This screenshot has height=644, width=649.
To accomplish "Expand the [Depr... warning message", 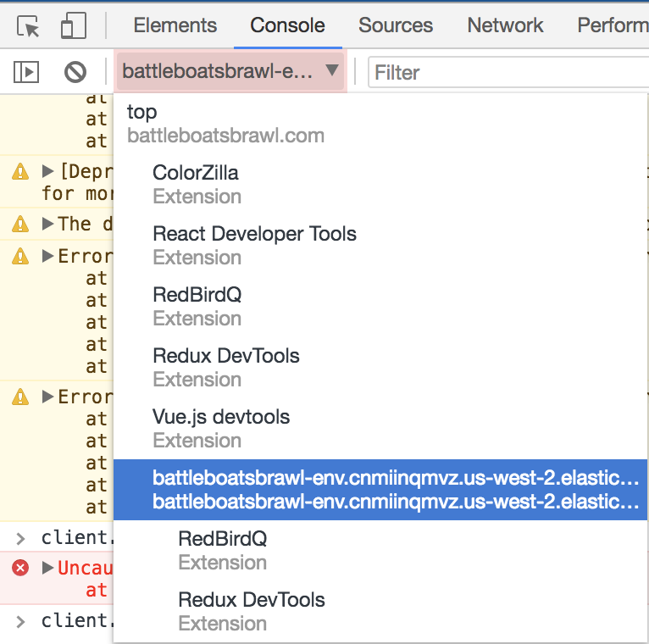I will click(x=48, y=171).
